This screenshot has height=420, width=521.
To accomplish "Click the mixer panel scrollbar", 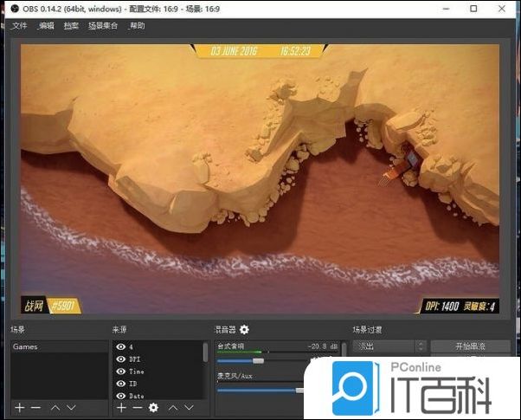I will [x=344, y=350].
